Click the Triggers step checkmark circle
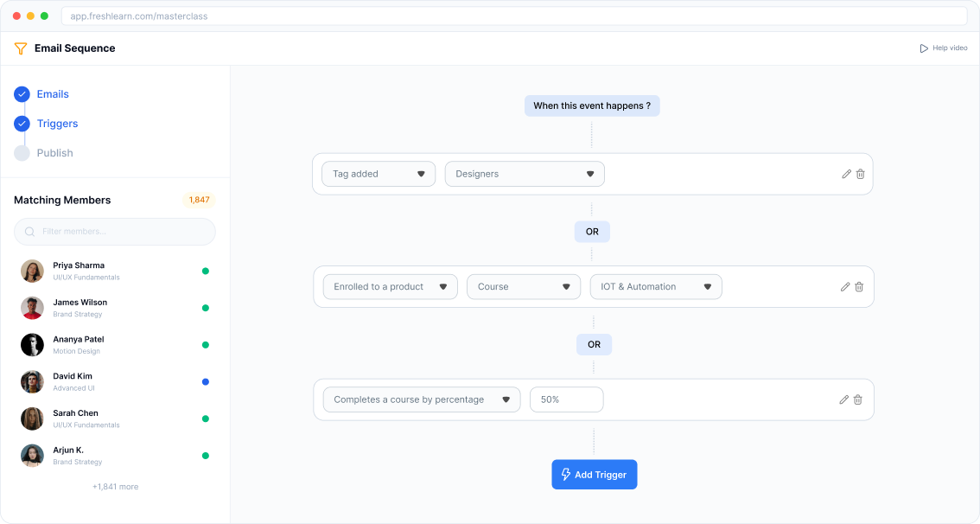The width and height of the screenshot is (980, 524). click(22, 124)
